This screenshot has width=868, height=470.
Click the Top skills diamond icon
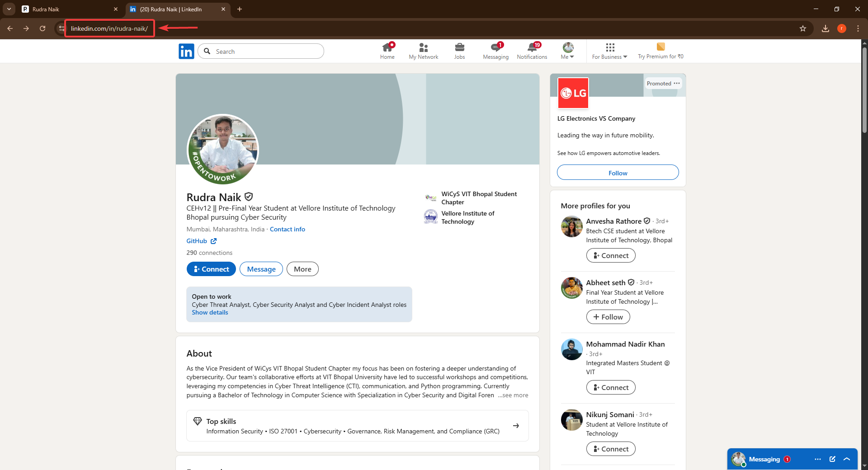click(198, 421)
